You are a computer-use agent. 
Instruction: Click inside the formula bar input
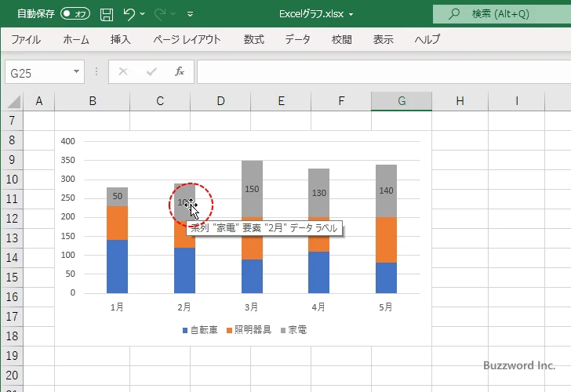384,71
